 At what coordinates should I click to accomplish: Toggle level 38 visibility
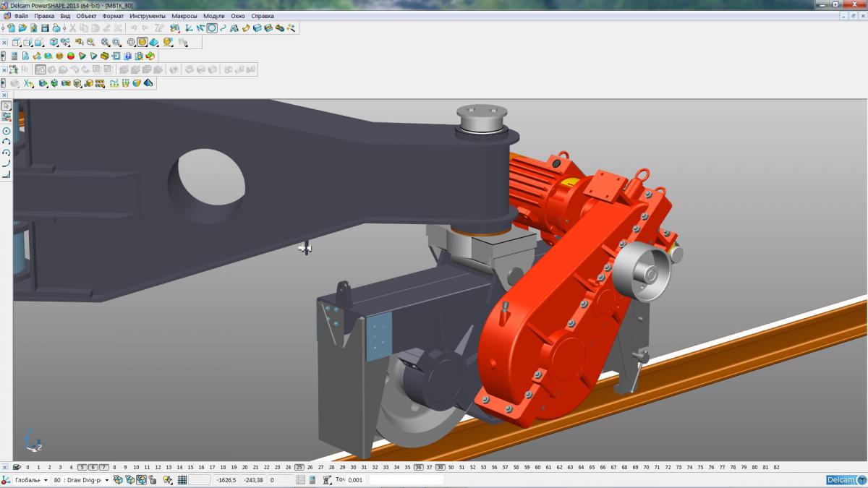pyautogui.click(x=440, y=467)
